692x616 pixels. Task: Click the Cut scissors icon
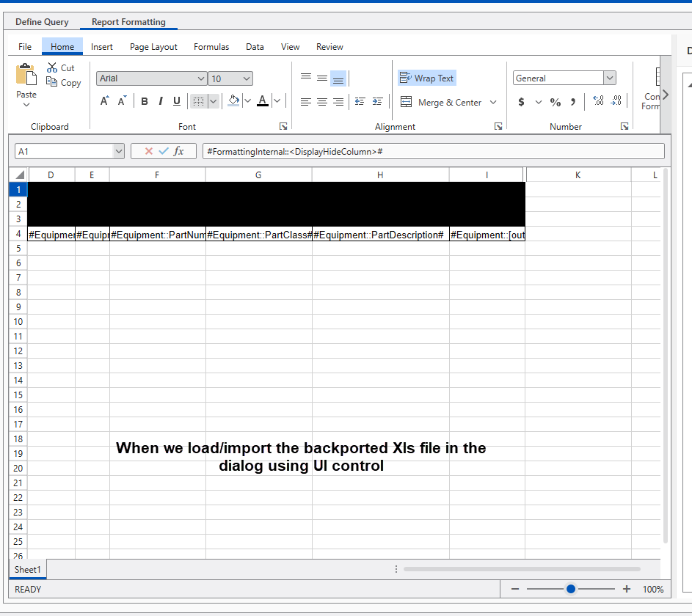[x=52, y=67]
